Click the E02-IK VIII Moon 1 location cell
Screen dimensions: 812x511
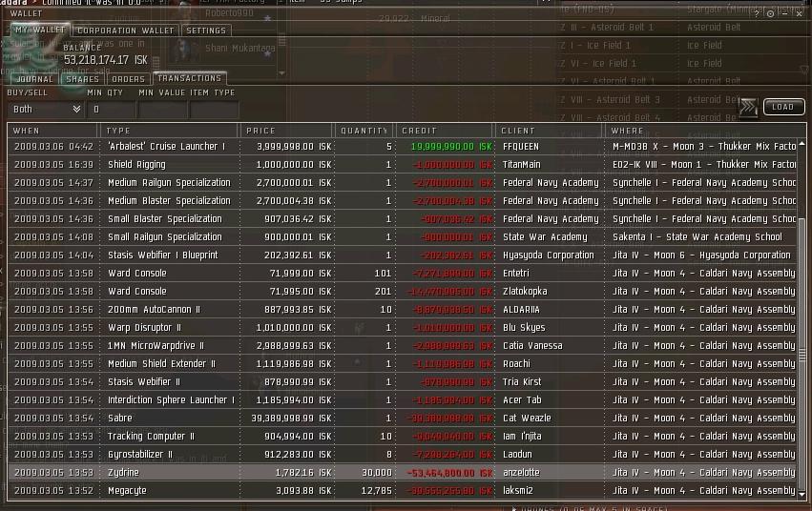coord(704,165)
